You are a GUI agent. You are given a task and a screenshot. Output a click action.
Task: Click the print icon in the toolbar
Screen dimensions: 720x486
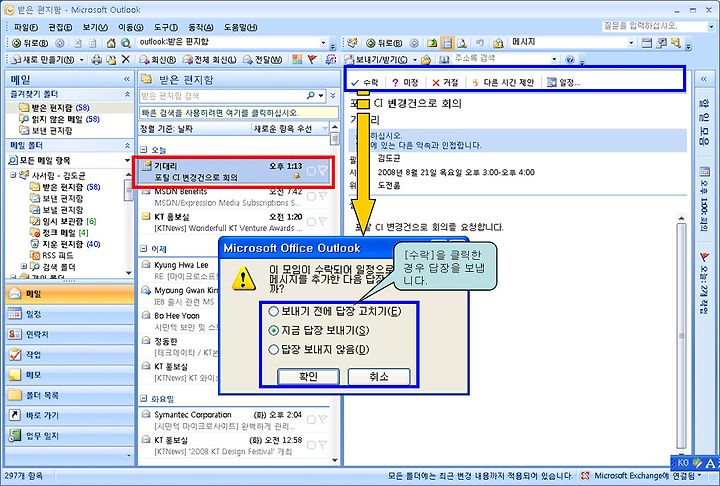96,59
